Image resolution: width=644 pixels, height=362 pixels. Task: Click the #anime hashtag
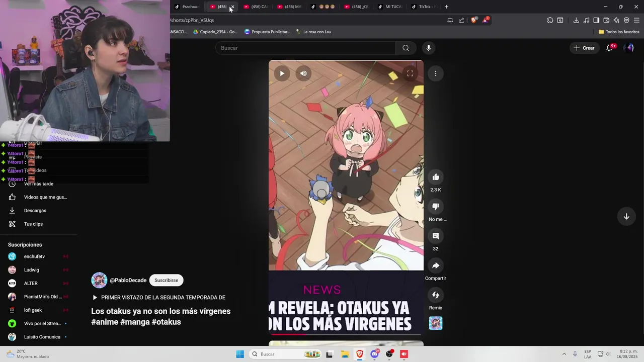(105, 322)
